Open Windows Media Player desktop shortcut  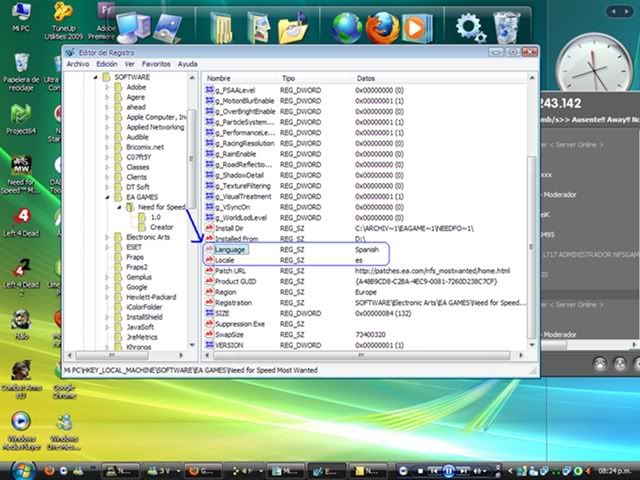point(21,431)
